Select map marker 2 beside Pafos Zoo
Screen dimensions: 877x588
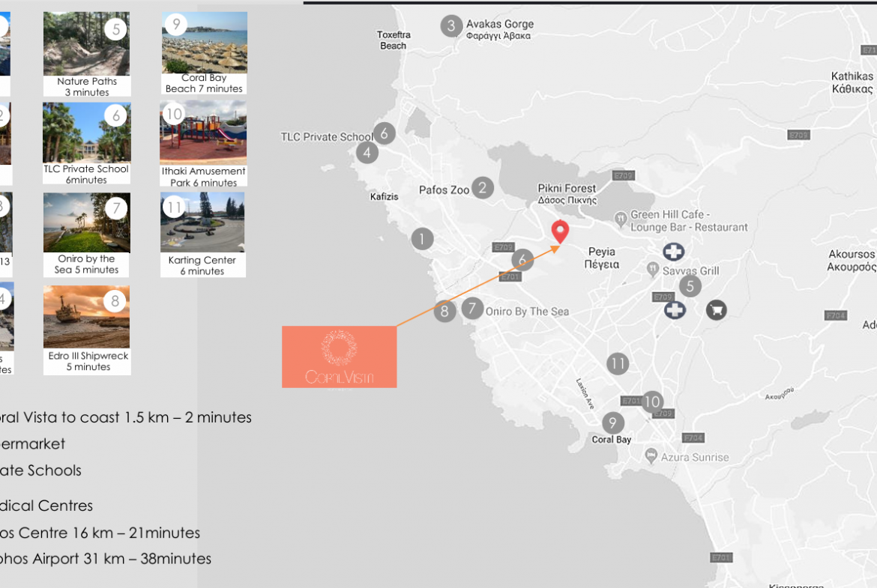[x=483, y=188]
